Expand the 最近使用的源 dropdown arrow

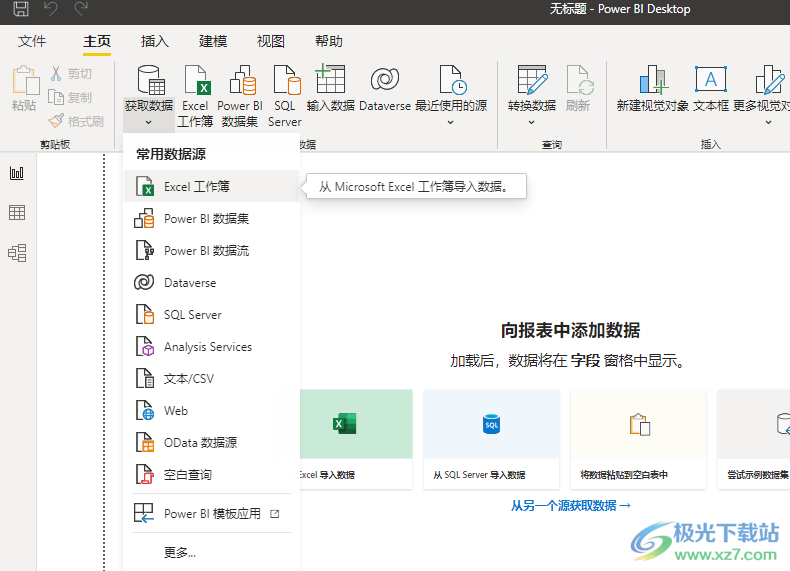tap(450, 122)
